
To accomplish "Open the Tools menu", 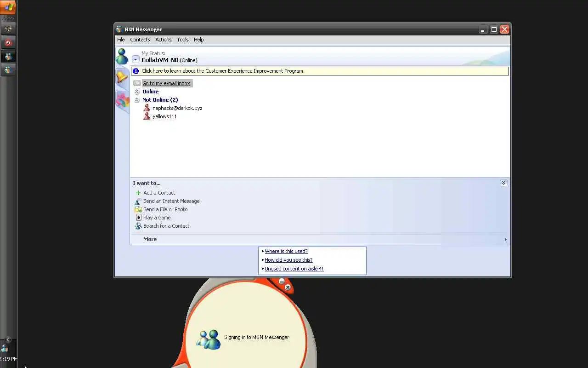I will point(183,40).
